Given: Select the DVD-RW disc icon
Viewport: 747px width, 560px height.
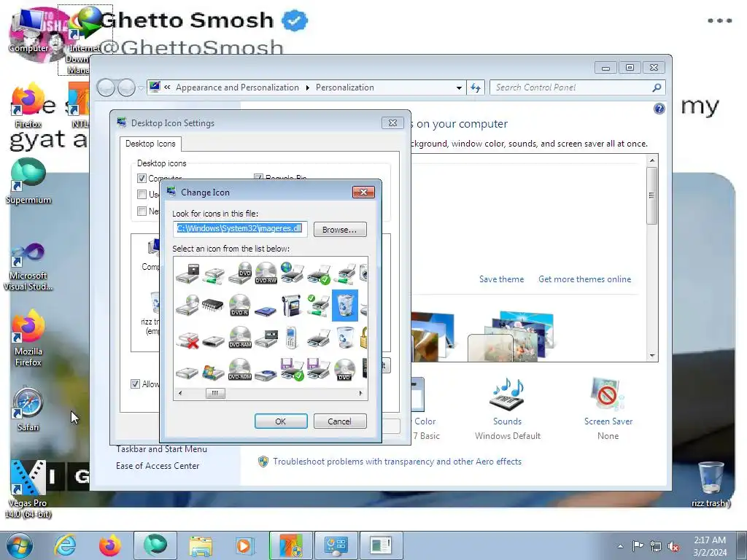Looking at the screenshot, I should click(x=266, y=273).
